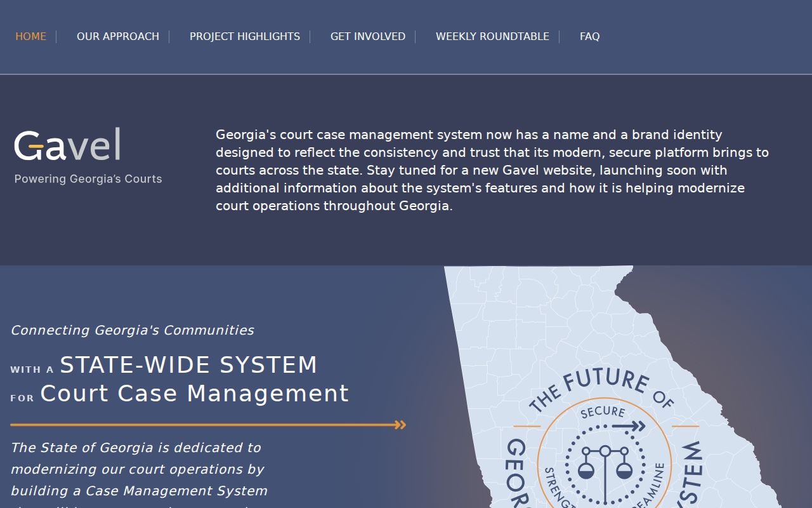Click the Gavel logo
Viewport: 812px width, 508px height.
67,144
